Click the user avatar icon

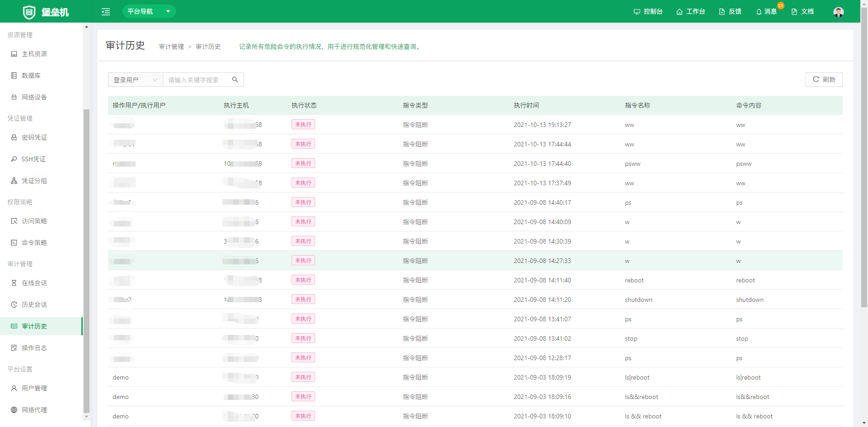pos(839,12)
